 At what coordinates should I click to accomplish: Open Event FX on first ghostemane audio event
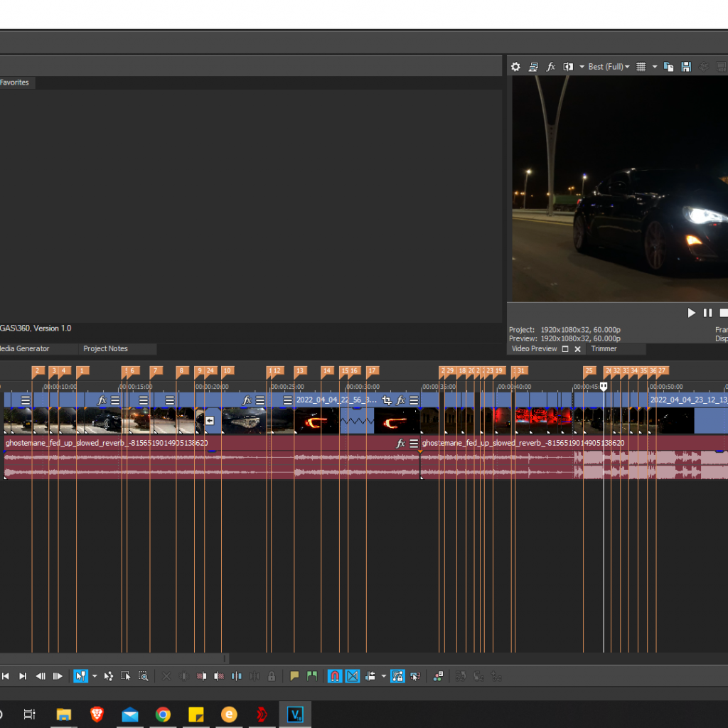[401, 443]
